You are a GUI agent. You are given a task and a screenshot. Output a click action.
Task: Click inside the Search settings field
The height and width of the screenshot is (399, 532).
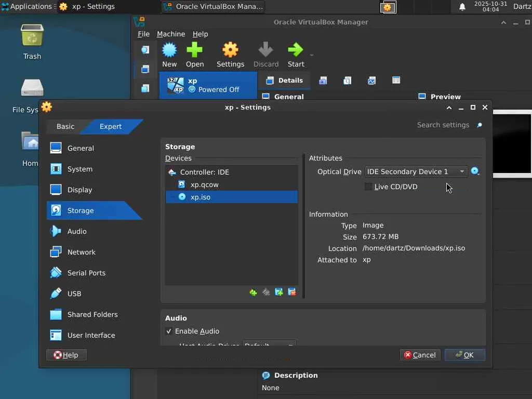tap(443, 125)
